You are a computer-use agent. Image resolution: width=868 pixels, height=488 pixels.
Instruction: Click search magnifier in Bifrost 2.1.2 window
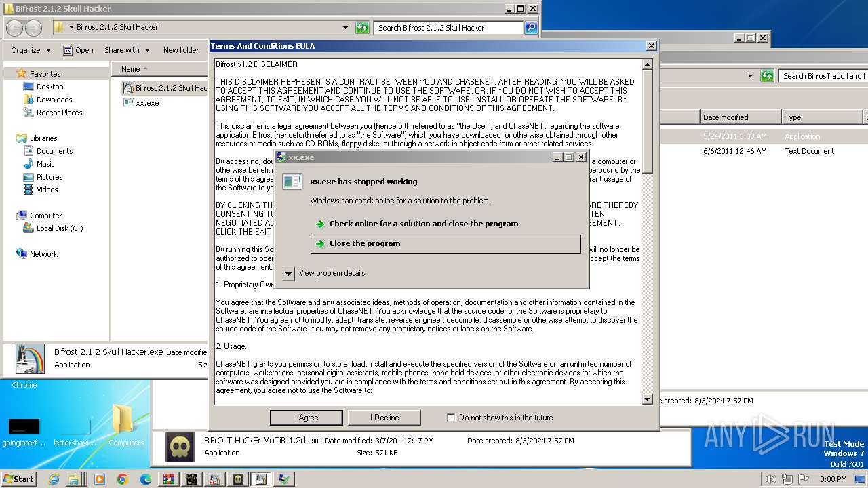coord(531,28)
